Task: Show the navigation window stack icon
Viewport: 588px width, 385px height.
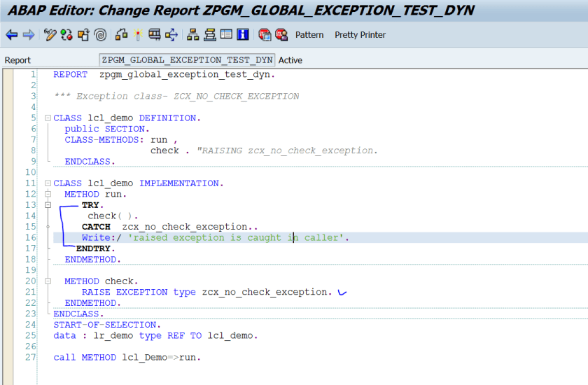Action: [x=209, y=35]
